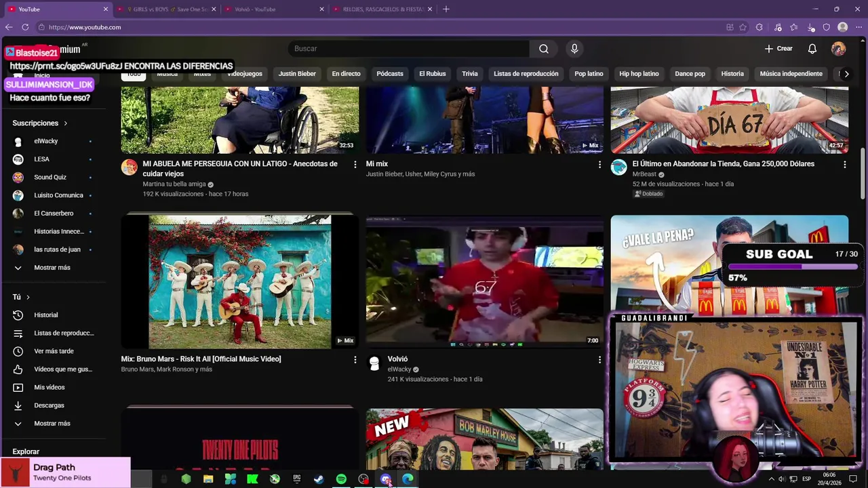Select the Listas de reproducción chip
The image size is (868, 488).
[526, 74]
